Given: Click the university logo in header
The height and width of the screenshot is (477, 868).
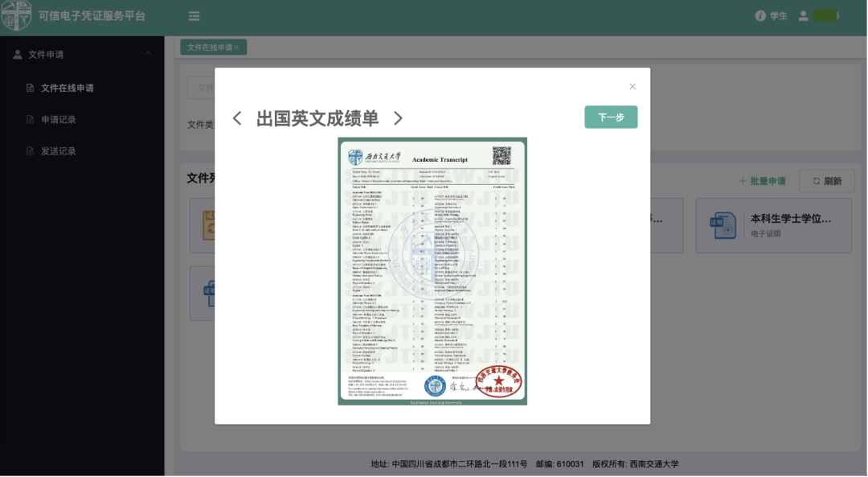Looking at the screenshot, I should coord(17,15).
